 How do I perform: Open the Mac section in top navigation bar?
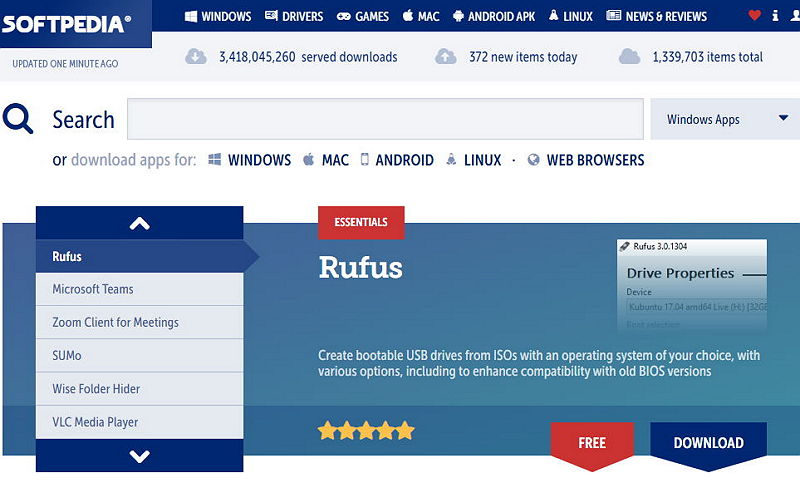pyautogui.click(x=421, y=16)
